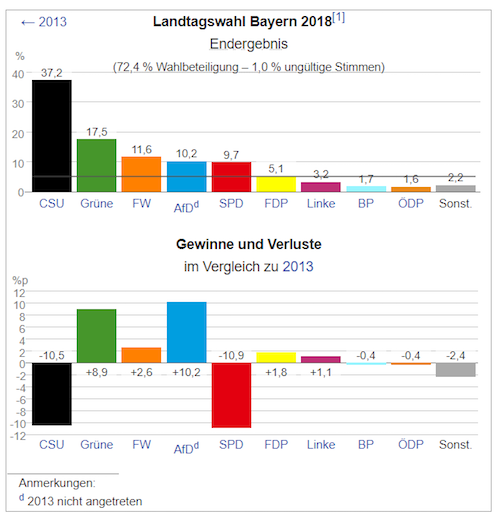Click the blue AfD +10,2 gain bar
The height and width of the screenshot is (519, 498).
tap(187, 332)
